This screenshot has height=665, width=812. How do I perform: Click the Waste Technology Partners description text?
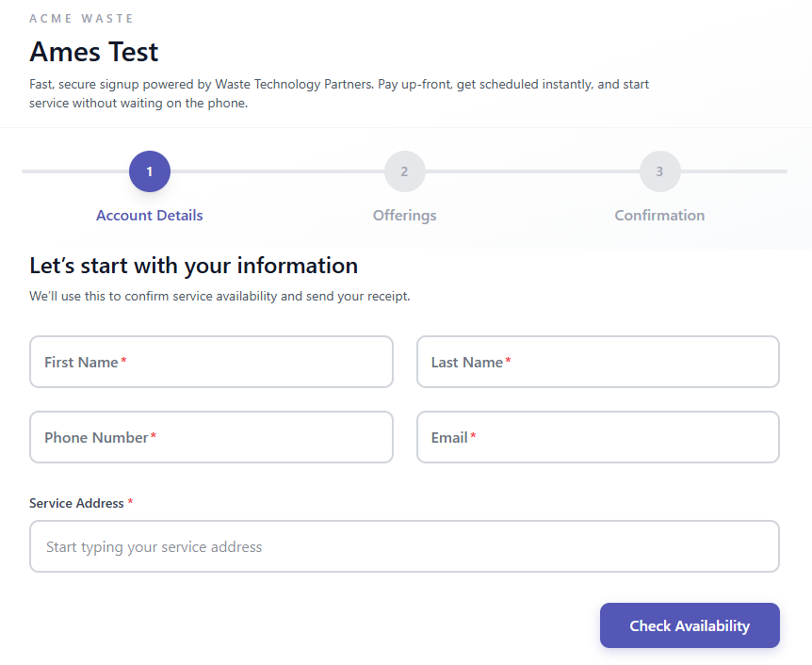click(x=339, y=93)
